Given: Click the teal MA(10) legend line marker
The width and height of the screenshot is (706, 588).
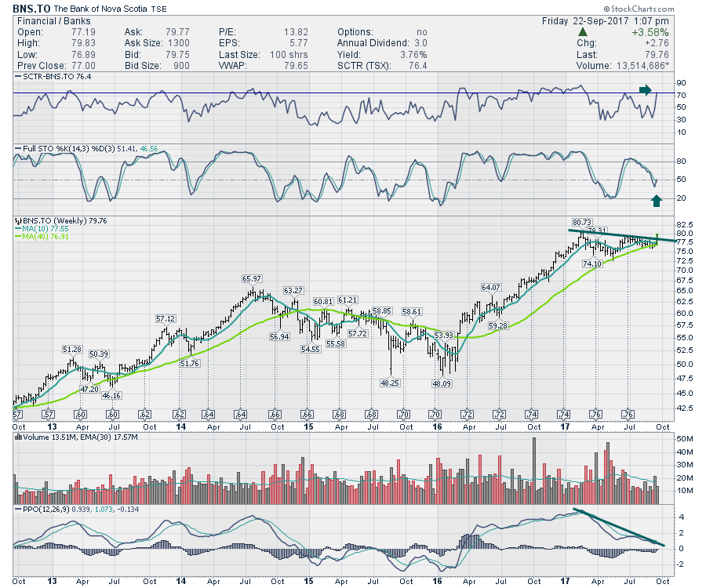Looking at the screenshot, I should pos(18,229).
